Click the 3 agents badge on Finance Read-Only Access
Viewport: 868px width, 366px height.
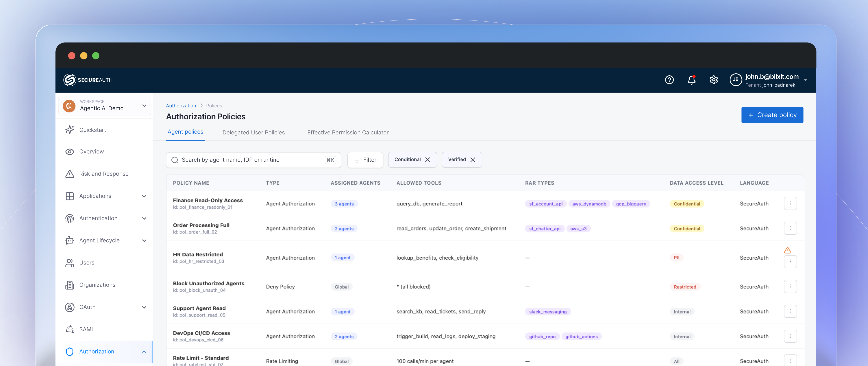click(x=344, y=204)
